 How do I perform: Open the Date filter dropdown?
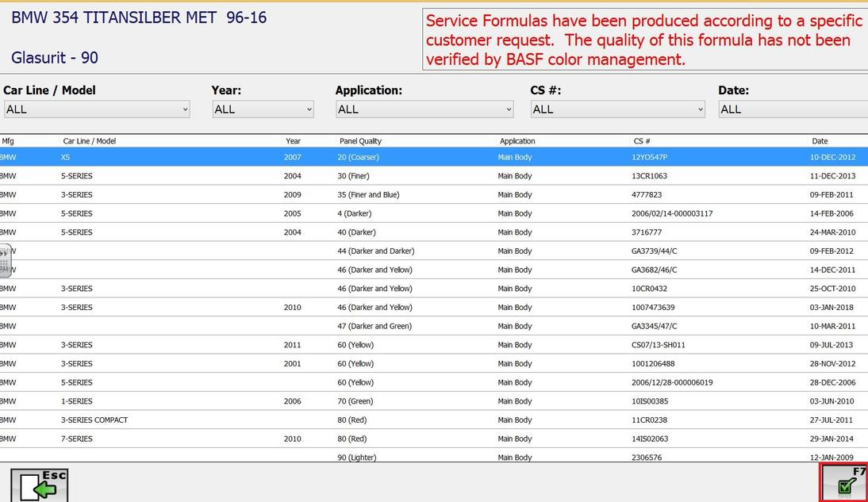click(x=792, y=109)
